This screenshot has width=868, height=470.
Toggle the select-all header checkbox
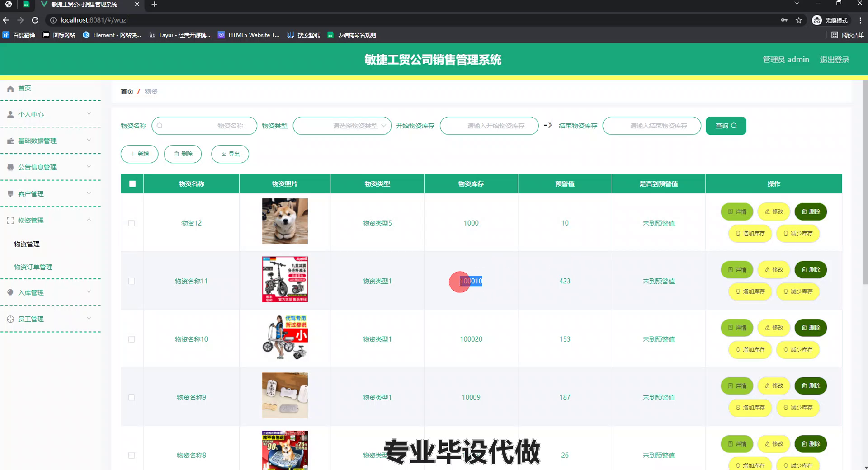pyautogui.click(x=132, y=184)
